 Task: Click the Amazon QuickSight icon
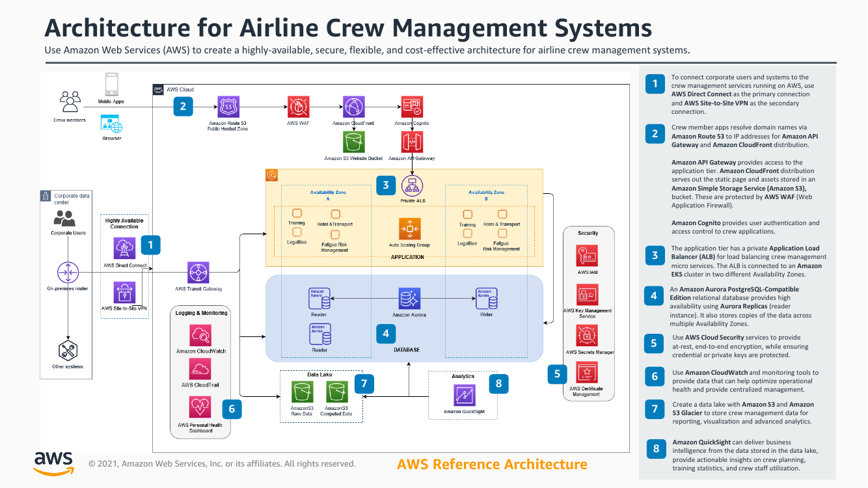[x=464, y=396]
